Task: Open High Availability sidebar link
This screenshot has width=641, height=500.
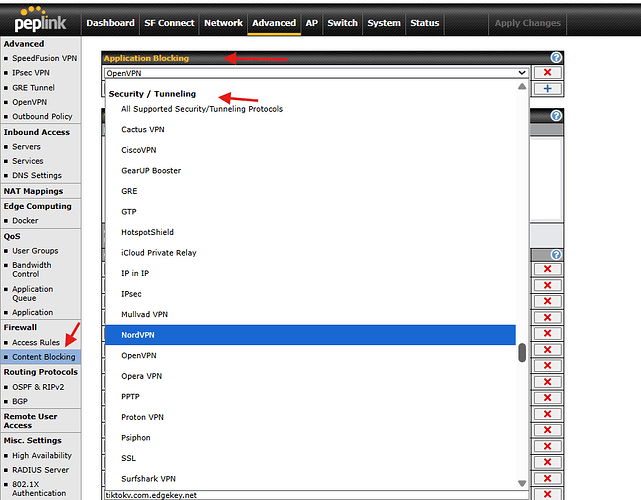Action: tap(42, 455)
